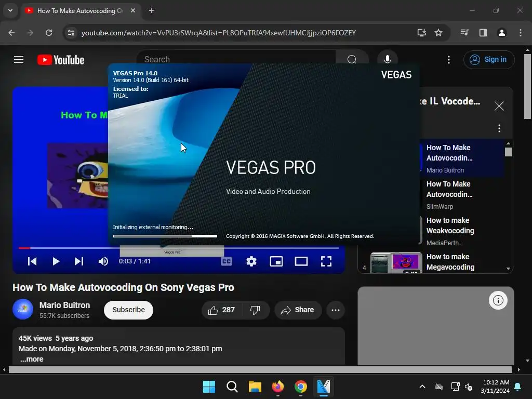
Task: Switch to VEGAS Pro taskbar icon
Action: pos(323,387)
